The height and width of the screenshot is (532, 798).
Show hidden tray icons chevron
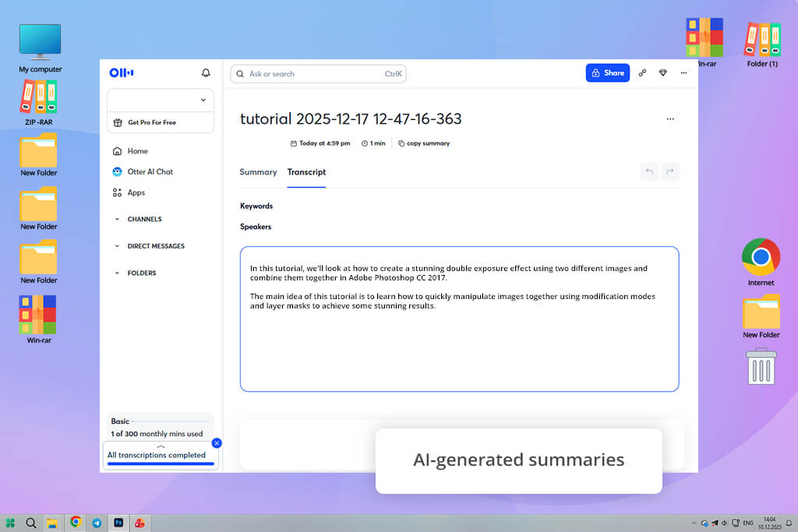694,523
